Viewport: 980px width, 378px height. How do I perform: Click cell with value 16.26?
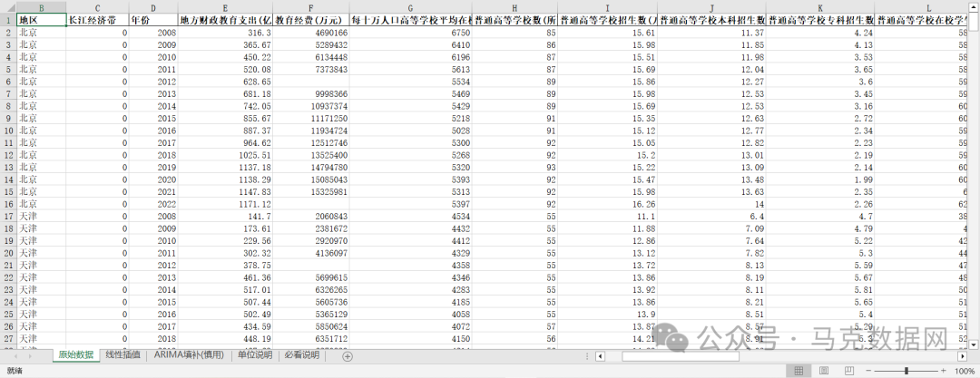(607, 204)
